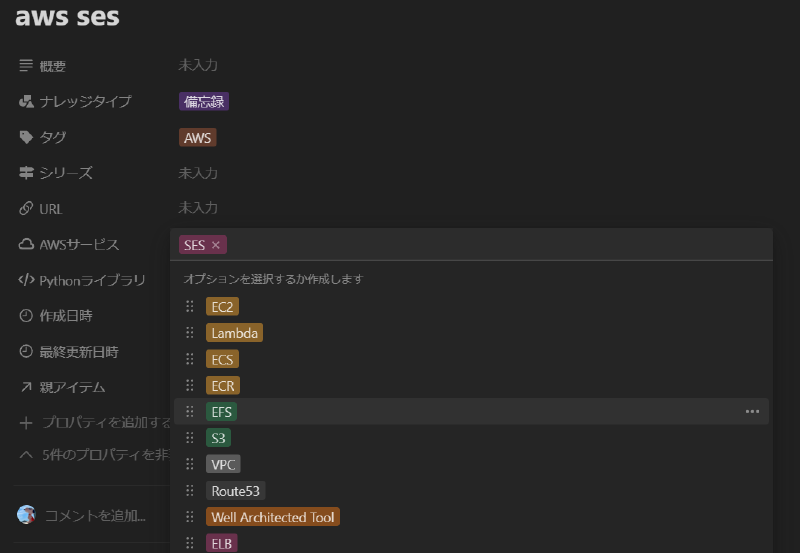Click the drag handle beside ELB
Viewport: 800px width, 553px height.
[190, 543]
